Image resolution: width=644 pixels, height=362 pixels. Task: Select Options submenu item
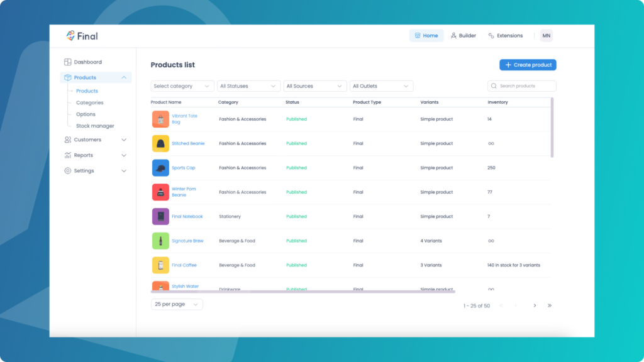coord(86,114)
